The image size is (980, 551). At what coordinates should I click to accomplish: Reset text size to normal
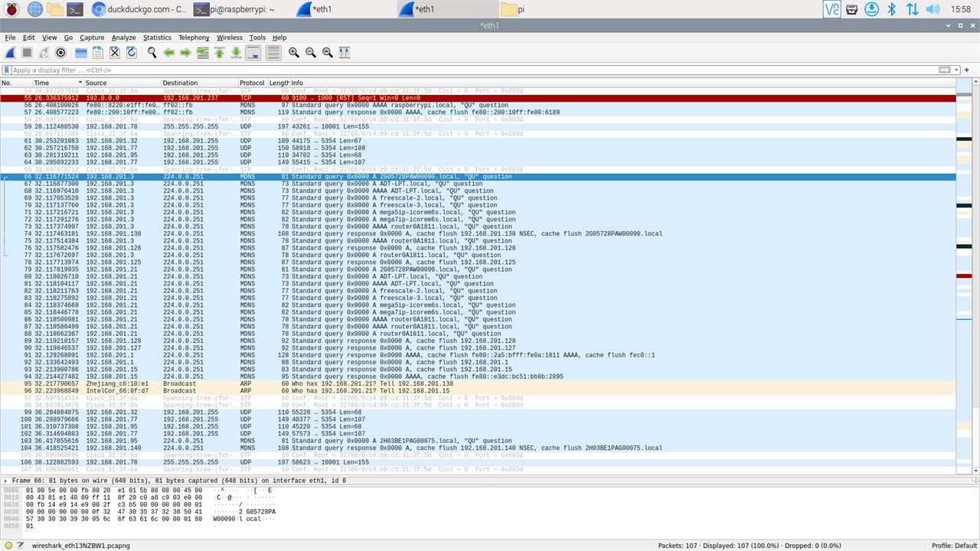tap(328, 53)
